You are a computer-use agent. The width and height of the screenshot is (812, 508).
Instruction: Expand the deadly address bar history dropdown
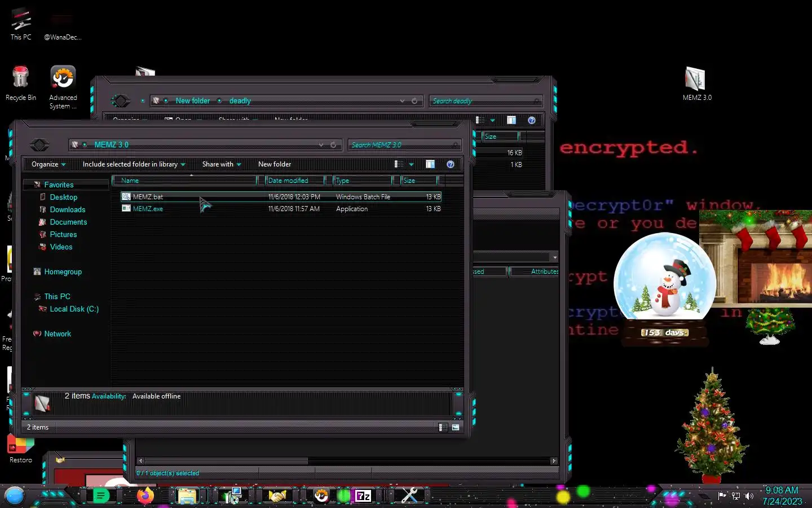click(x=402, y=101)
